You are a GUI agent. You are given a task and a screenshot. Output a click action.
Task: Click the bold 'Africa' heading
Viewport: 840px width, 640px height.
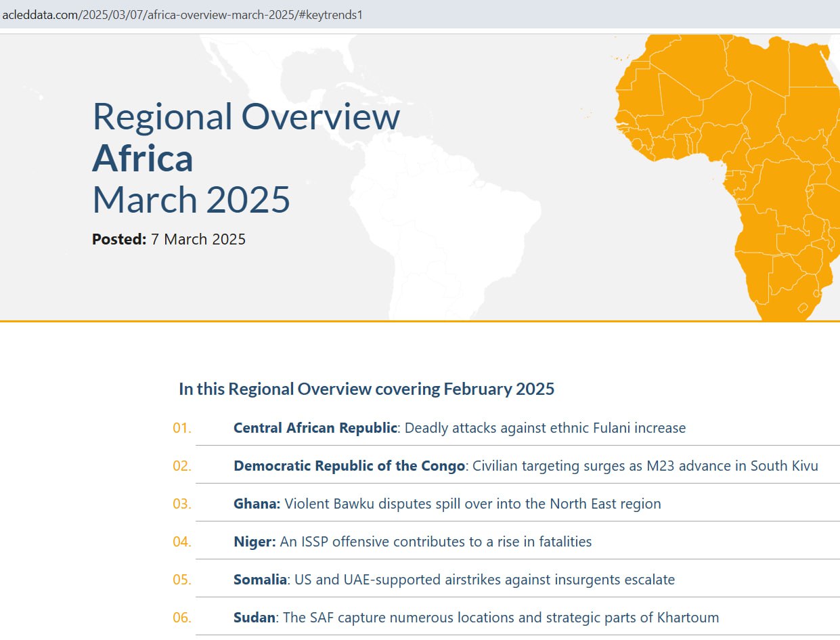coord(143,158)
